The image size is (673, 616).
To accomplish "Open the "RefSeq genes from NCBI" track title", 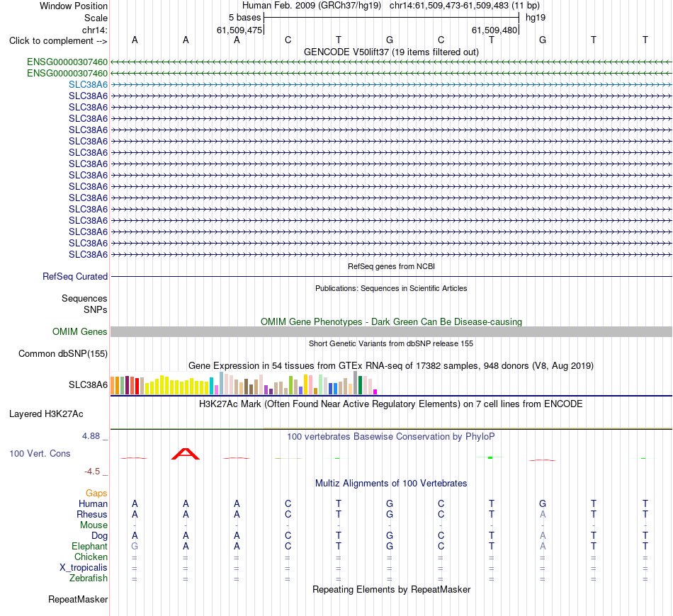I will click(x=391, y=266).
